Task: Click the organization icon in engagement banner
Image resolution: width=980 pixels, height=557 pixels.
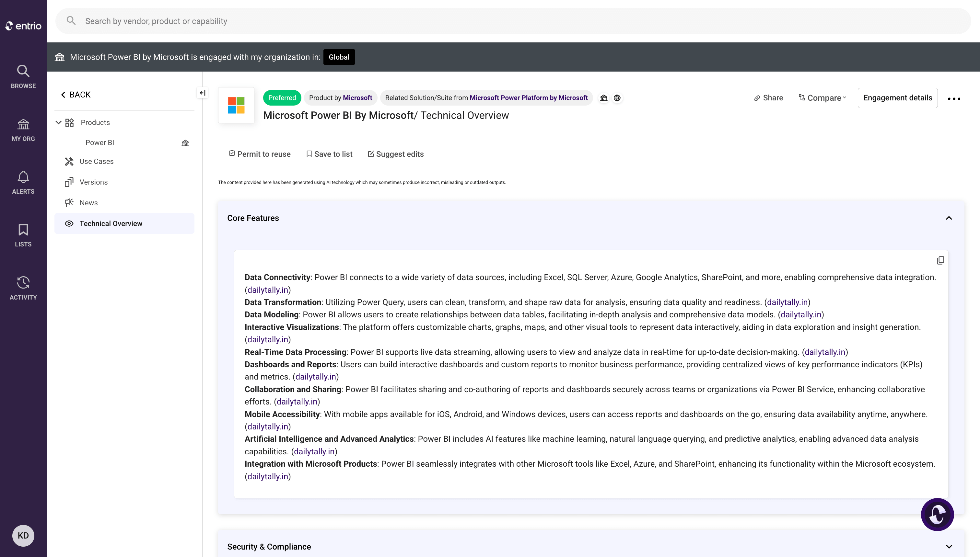Action: pos(60,57)
